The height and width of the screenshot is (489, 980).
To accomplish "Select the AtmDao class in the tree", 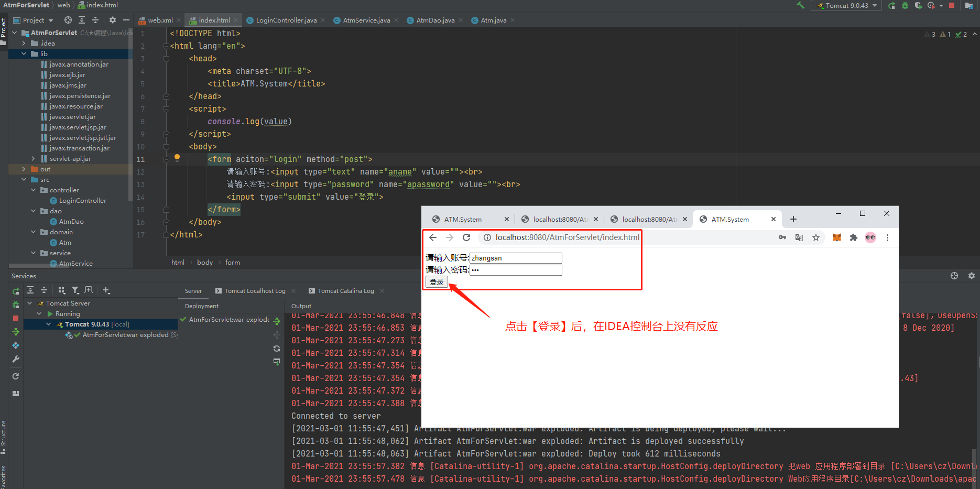I will 71,222.
